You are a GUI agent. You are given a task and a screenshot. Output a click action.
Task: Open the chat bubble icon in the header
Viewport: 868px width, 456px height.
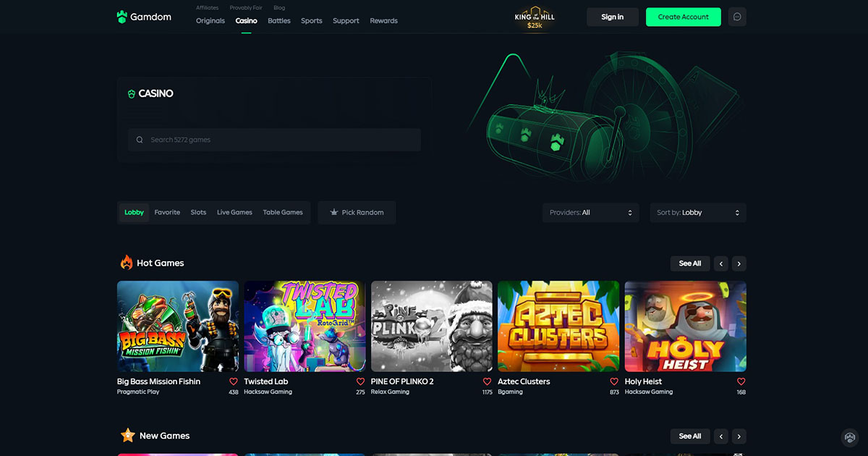click(x=737, y=17)
